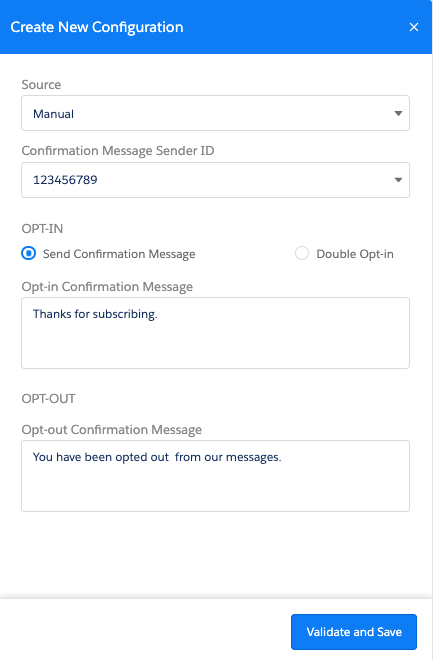Click the Create New Configuration title text
The width and height of the screenshot is (433, 660).
pyautogui.click(x=97, y=27)
